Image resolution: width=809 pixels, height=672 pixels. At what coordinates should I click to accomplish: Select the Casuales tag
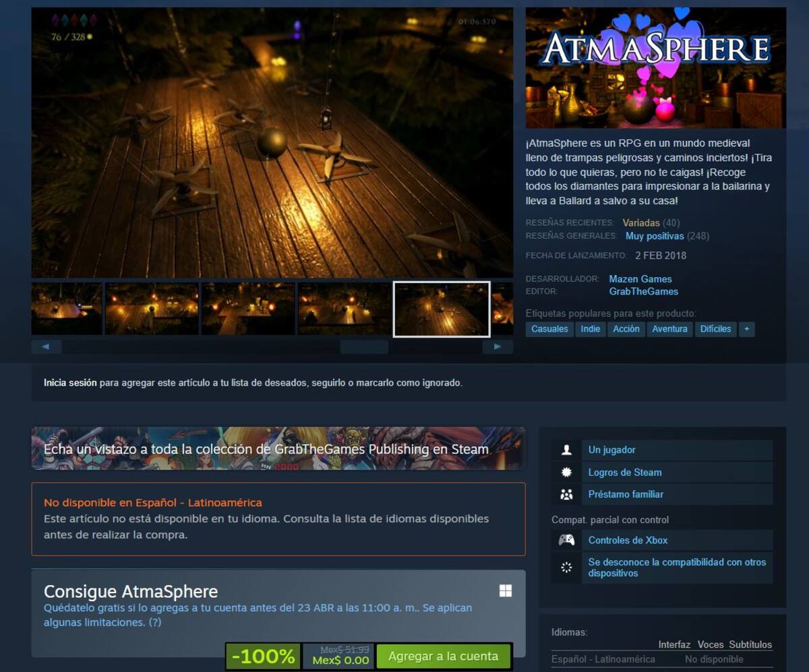tap(549, 329)
